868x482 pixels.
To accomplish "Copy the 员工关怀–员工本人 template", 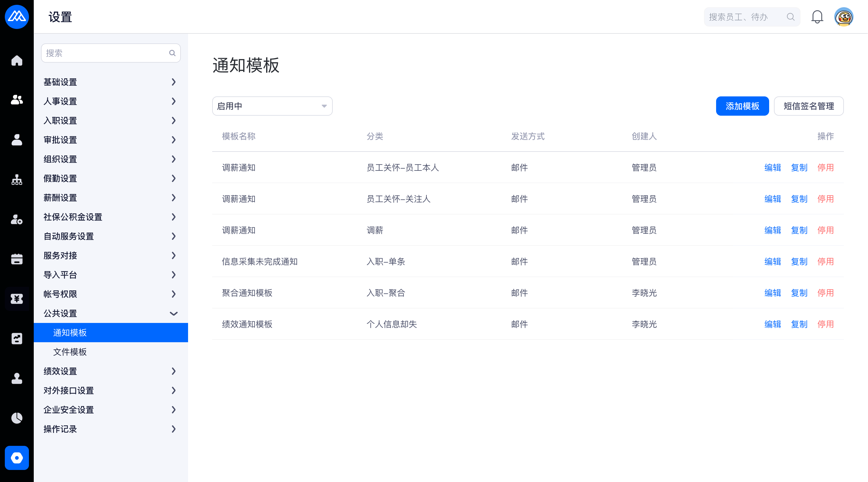I will coord(799,167).
